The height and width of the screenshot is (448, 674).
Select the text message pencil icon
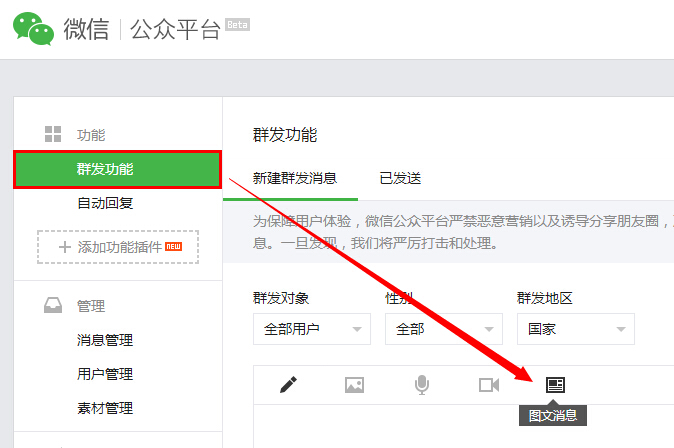tap(289, 384)
